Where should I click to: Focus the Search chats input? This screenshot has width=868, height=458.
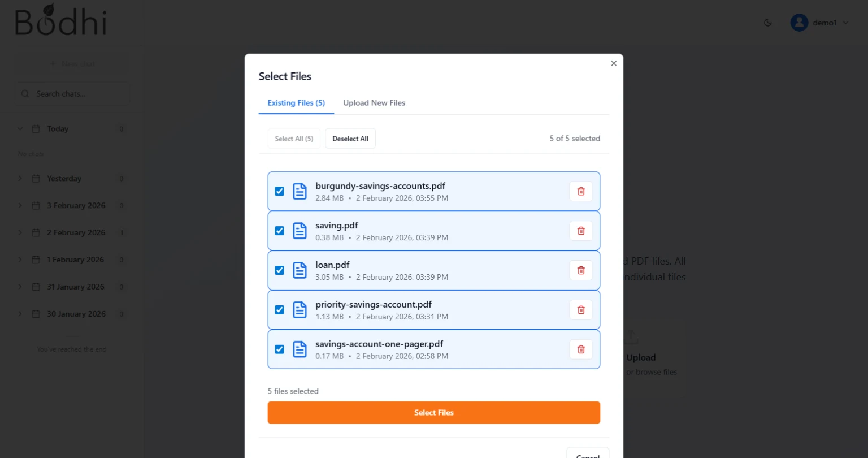click(x=72, y=94)
